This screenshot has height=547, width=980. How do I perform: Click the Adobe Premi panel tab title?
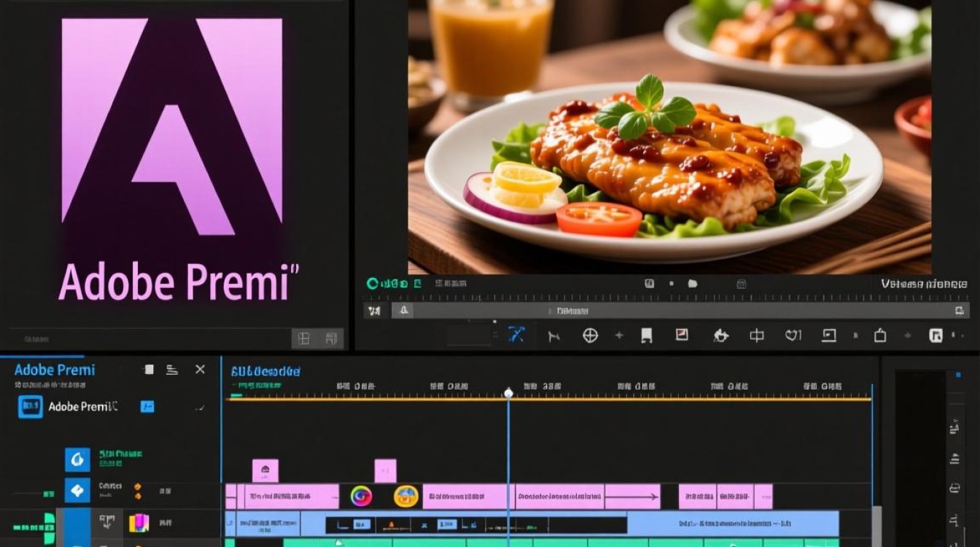pos(55,370)
